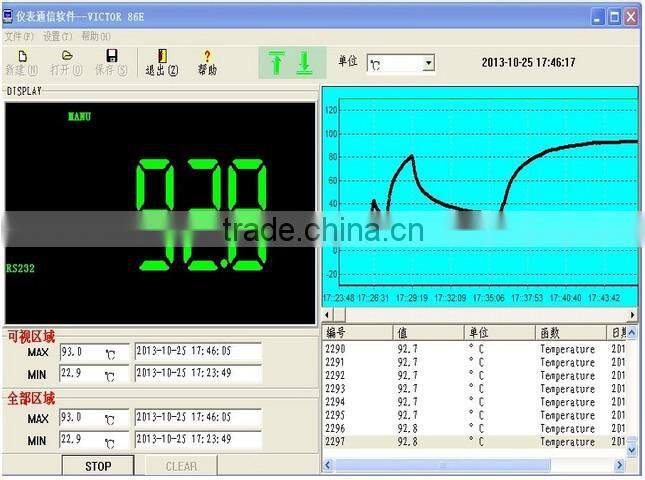
Task: Click the 2013-10-25 17:46:17 clock text
Action: (x=528, y=63)
